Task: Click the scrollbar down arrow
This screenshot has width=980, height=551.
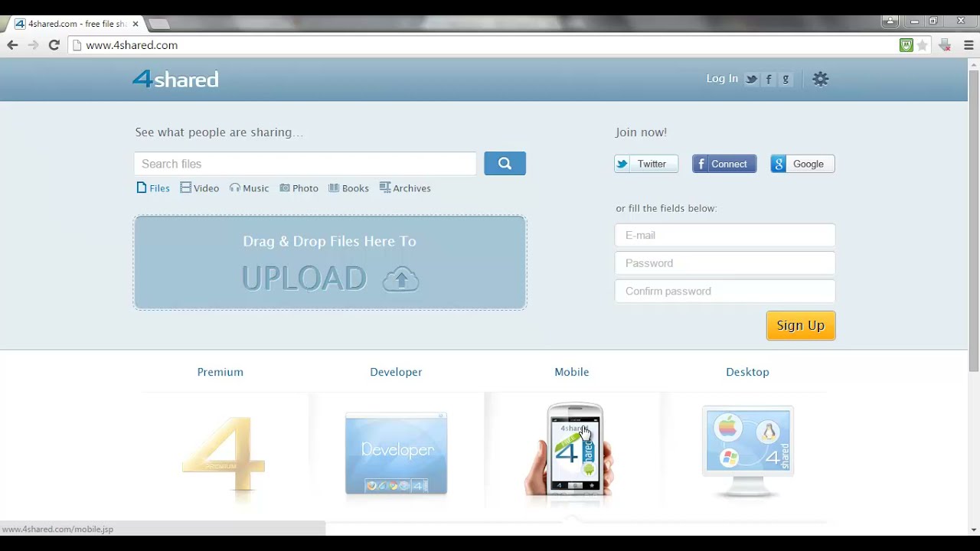Action: 974,530
